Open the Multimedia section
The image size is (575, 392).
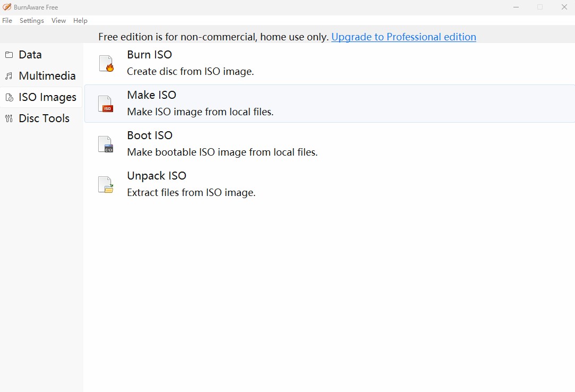[x=47, y=76]
